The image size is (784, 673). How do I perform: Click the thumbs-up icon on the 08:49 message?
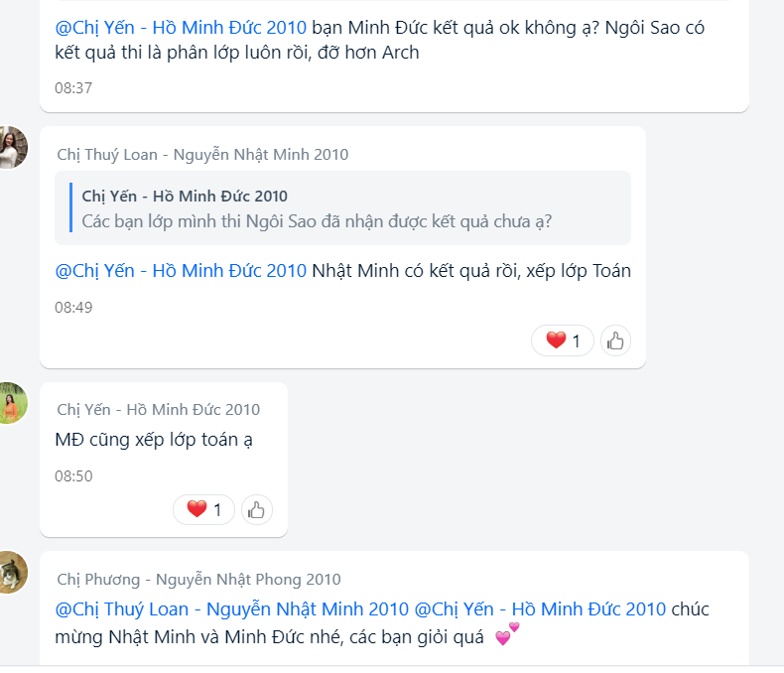[615, 341]
